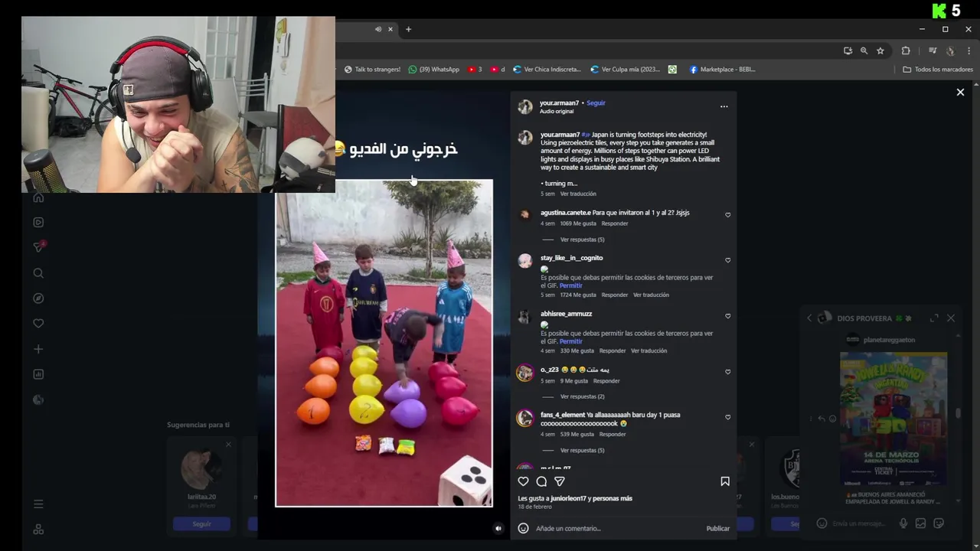Click Responder on o_z23's comment
The height and width of the screenshot is (551, 980).
[606, 381]
